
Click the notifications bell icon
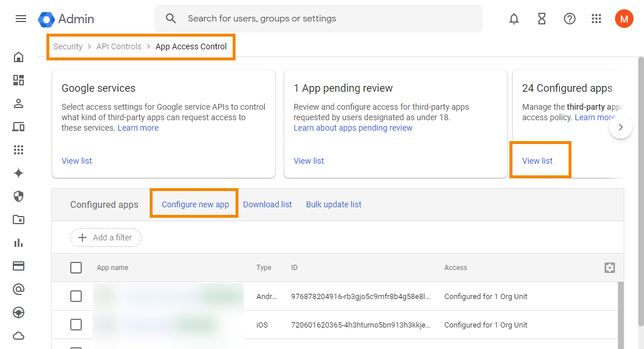coord(513,19)
